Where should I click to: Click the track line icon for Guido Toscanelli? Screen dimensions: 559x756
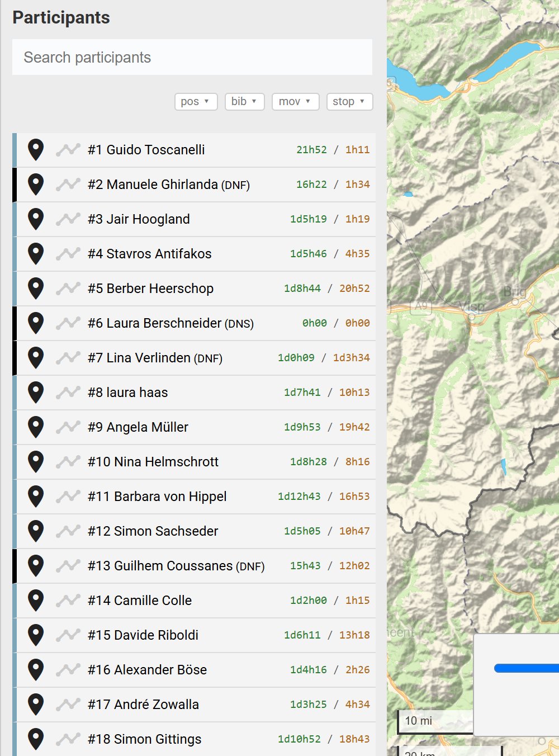pos(68,149)
